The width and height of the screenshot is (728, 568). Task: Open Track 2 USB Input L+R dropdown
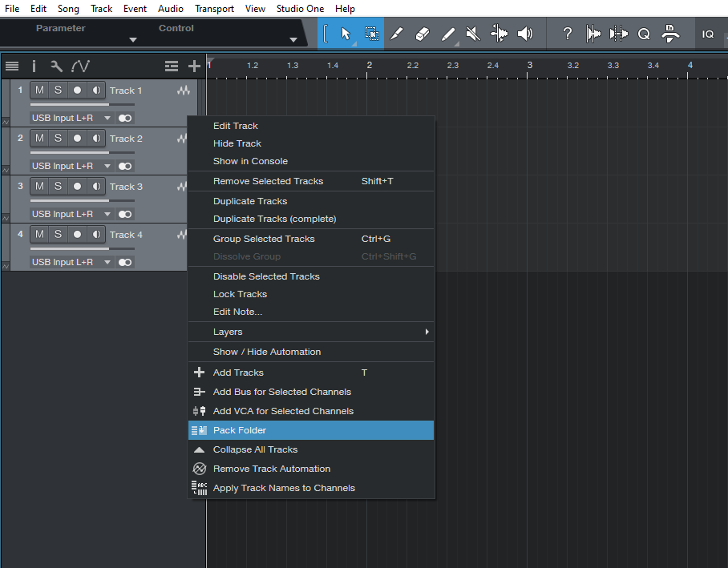pyautogui.click(x=71, y=166)
